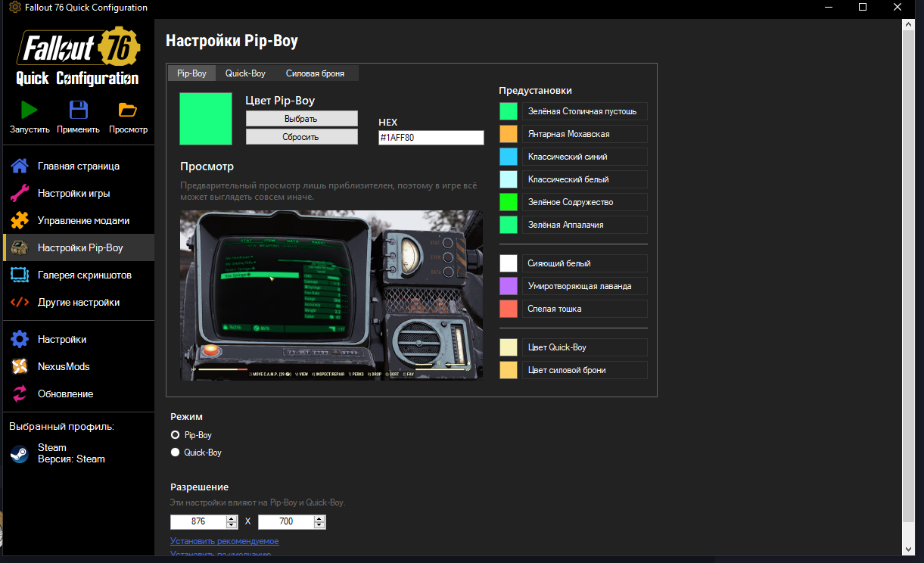Open Главная страница via house icon
The width and height of the screenshot is (924, 563).
(20, 166)
